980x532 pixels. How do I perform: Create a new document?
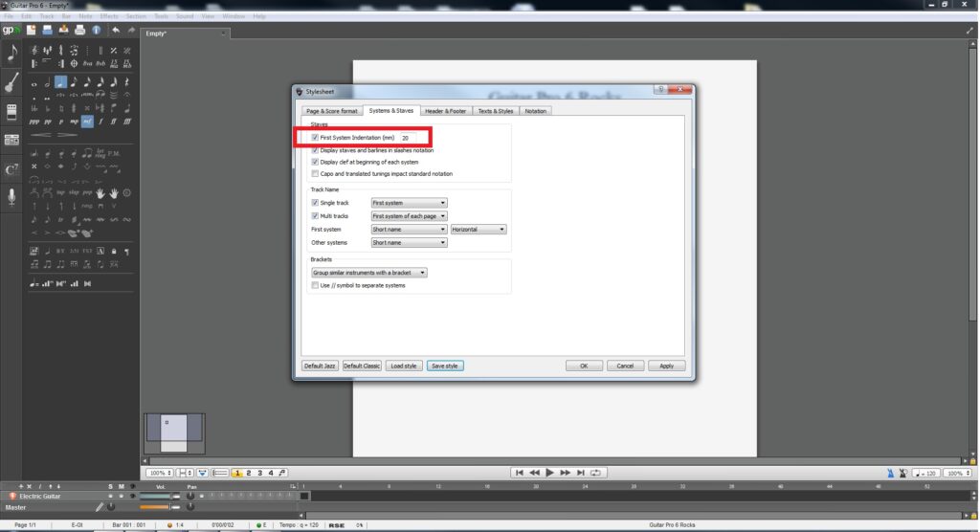tap(31, 30)
